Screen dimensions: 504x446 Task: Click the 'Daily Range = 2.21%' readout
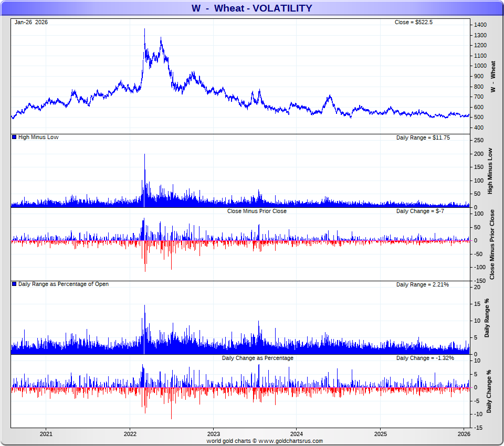422,284
